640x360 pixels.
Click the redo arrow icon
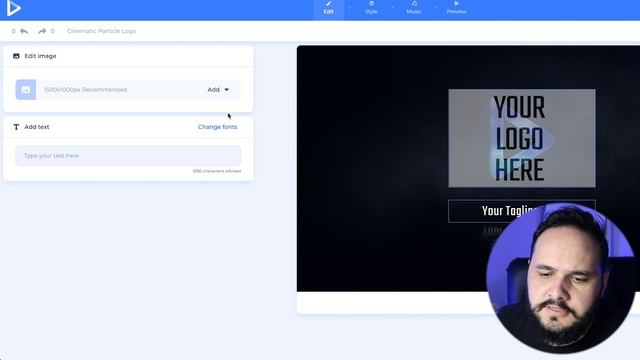tap(42, 31)
